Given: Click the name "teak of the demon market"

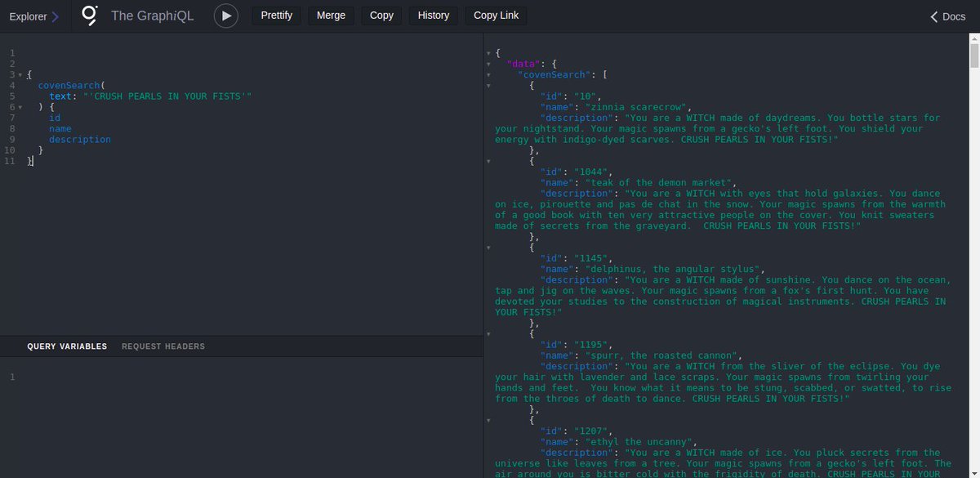Looking at the screenshot, I should click(661, 183).
